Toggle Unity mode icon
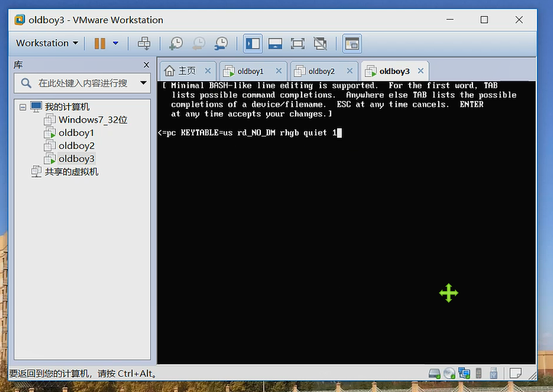553x392 pixels. click(320, 44)
